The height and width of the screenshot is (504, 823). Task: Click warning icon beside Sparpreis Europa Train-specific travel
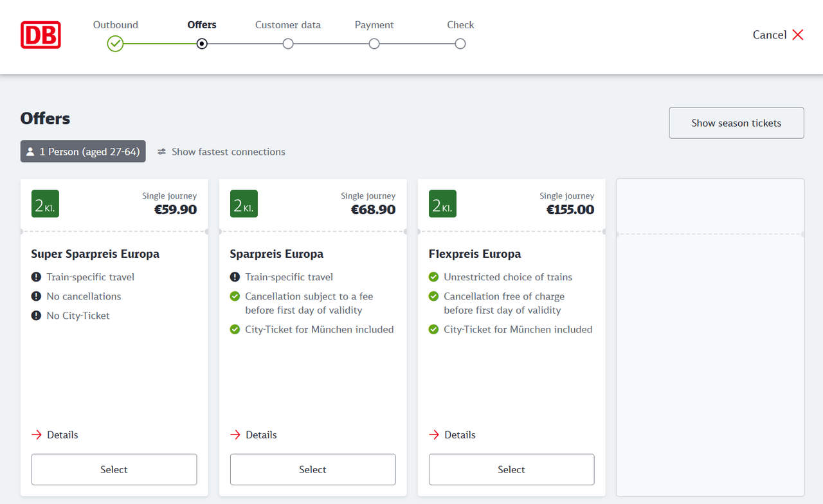click(235, 277)
